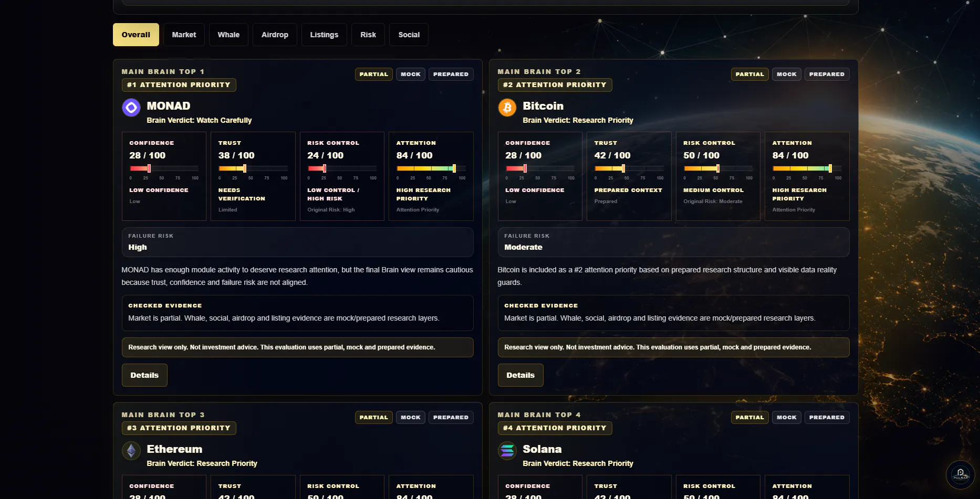Click the 'MONAD' coin name heading
Viewport: 980px width, 499px height.
click(169, 106)
